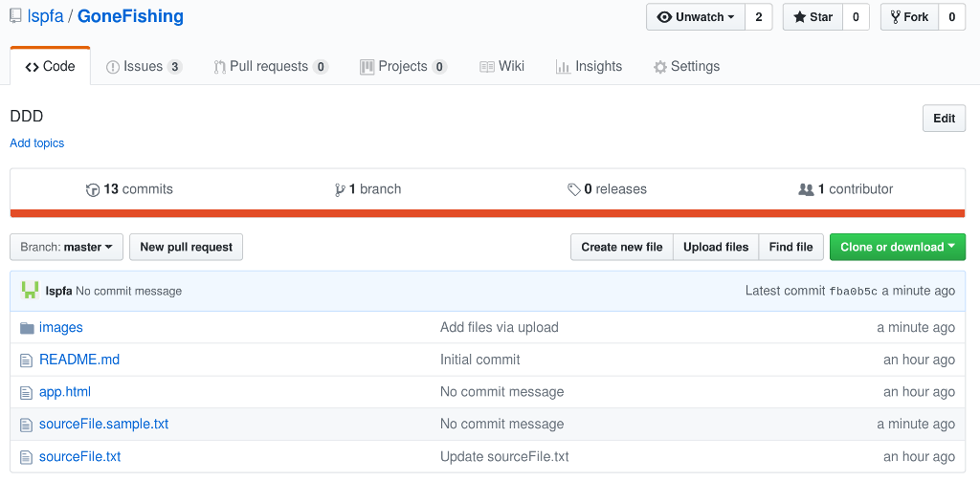Open latest commit hash fba0b5c
980x481 pixels.
coord(853,291)
